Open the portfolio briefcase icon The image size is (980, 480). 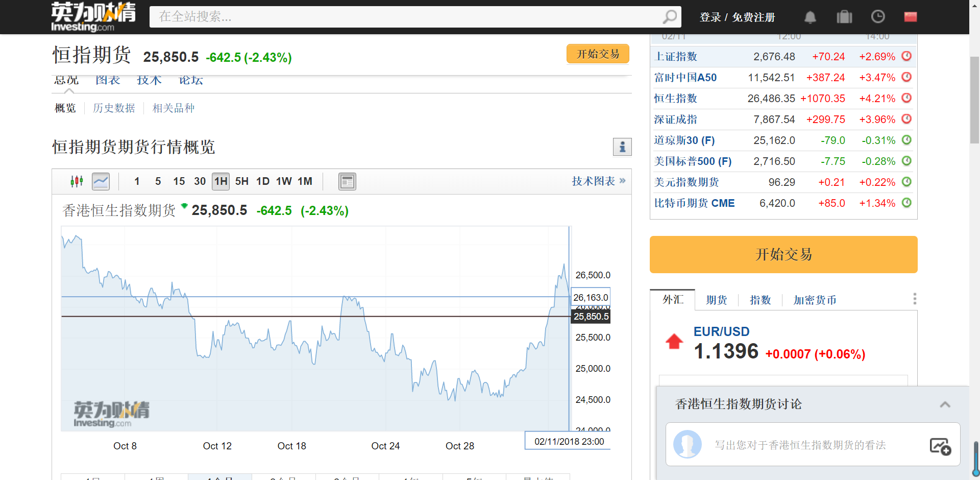pos(844,17)
